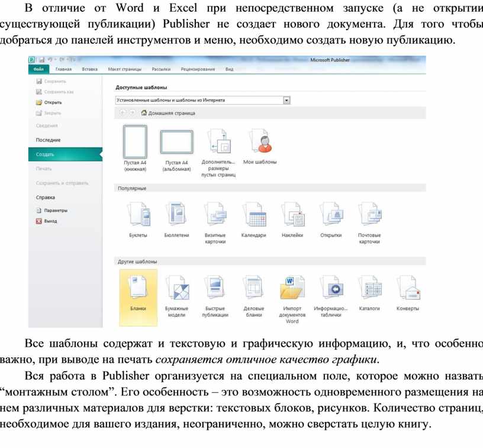Create blank A4 landscape (альбомная) publication
Viewport: 483px width, 448px height.
(x=176, y=151)
